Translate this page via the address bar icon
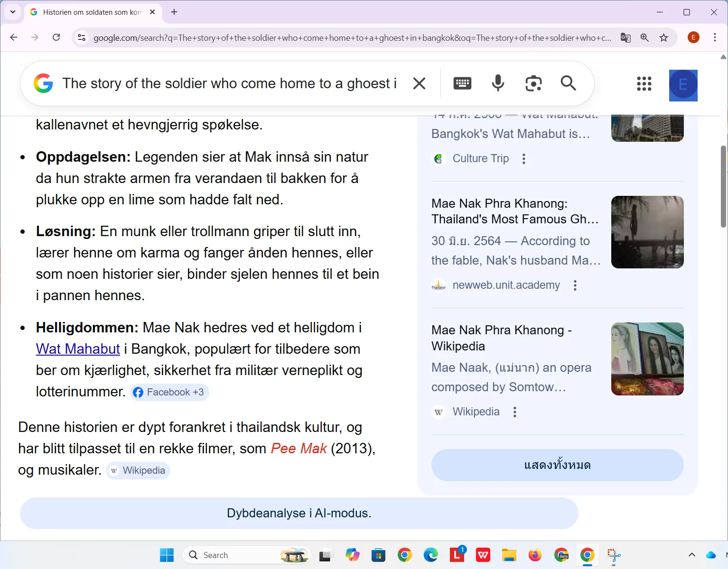The image size is (728, 569). tap(625, 37)
